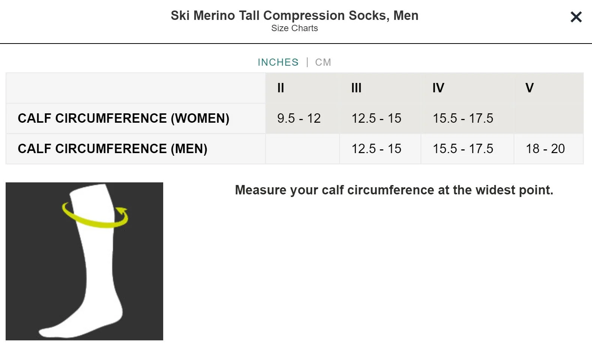Click the size IV column header
Image resolution: width=592 pixels, height=364 pixels.
click(467, 88)
